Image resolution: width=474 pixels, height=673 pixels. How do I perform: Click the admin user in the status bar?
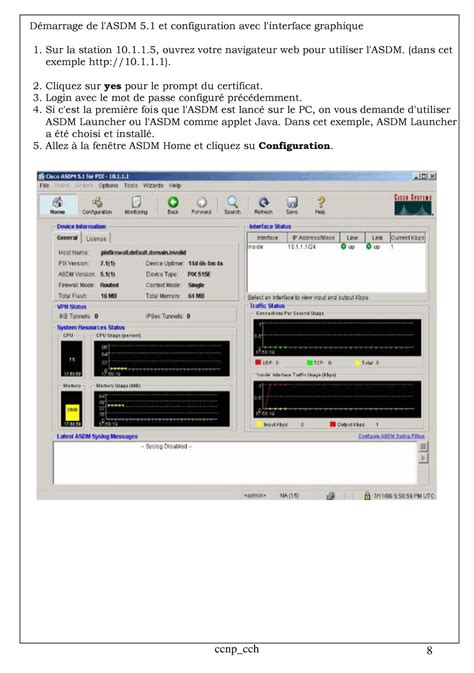click(255, 496)
